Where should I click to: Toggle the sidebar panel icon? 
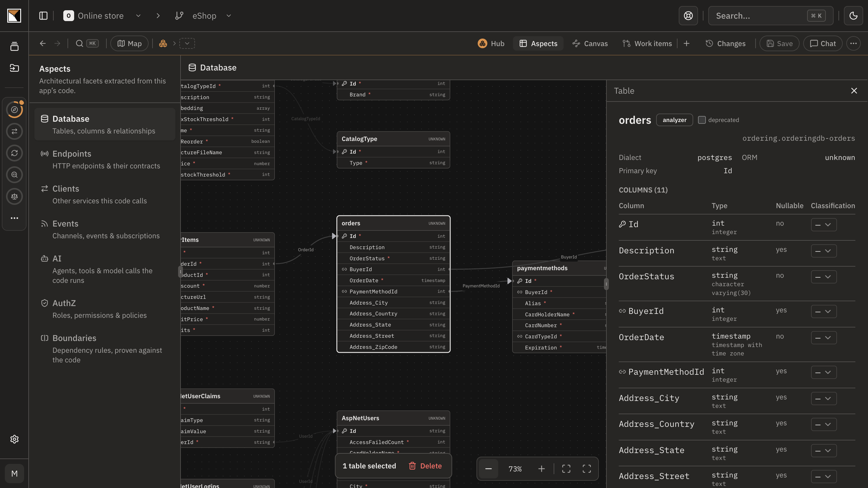(x=43, y=16)
